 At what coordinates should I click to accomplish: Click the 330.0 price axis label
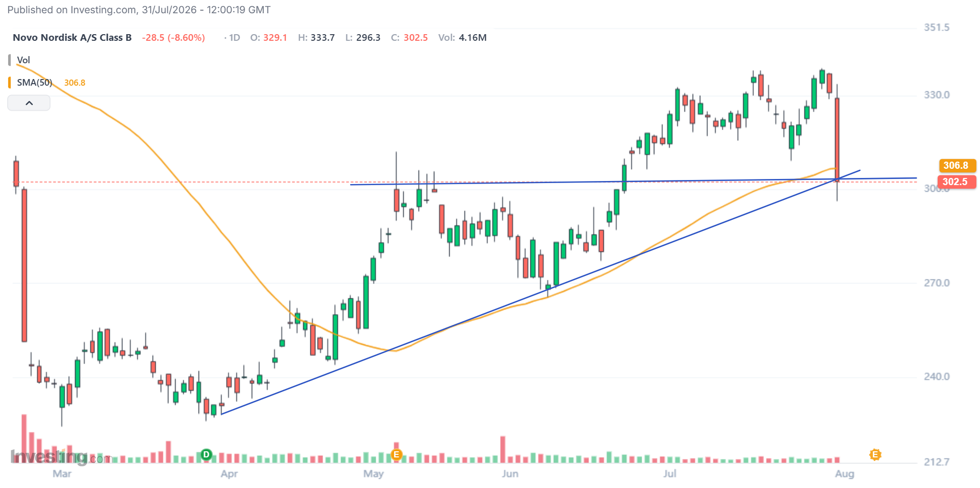click(937, 95)
